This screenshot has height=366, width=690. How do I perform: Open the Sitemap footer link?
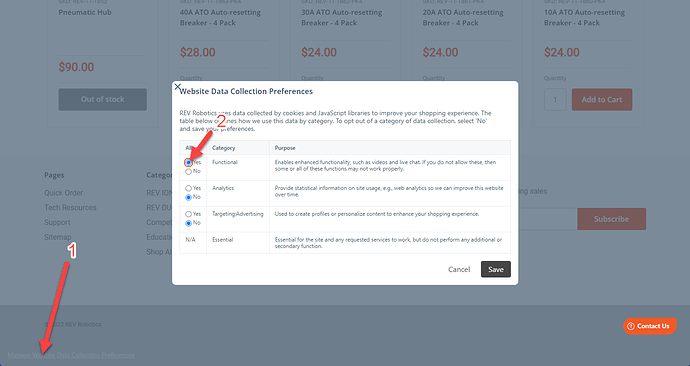[57, 237]
